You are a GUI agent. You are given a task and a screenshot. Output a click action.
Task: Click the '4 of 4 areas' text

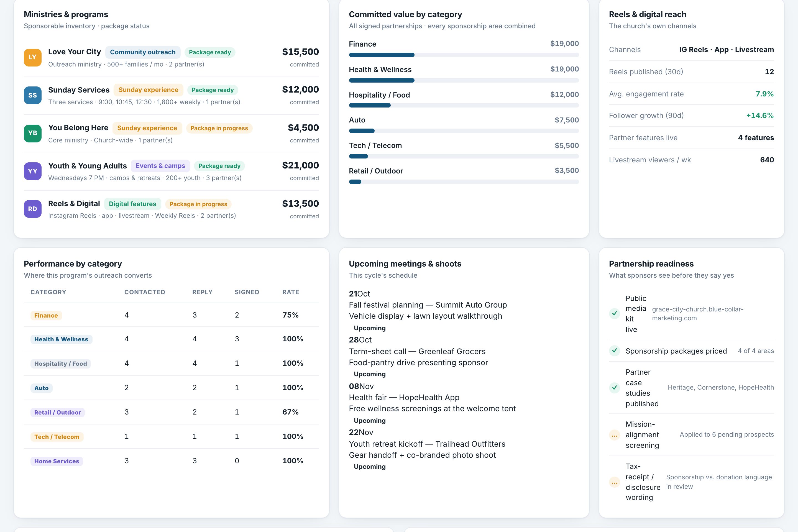click(x=756, y=351)
